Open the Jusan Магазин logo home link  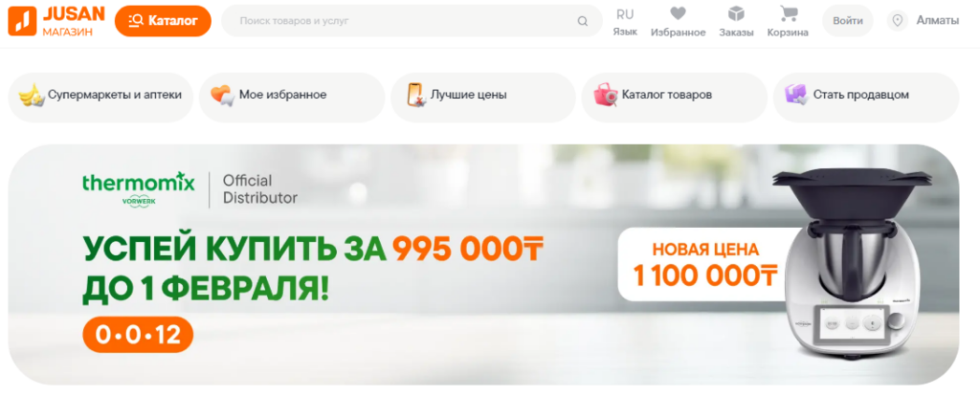tap(56, 21)
